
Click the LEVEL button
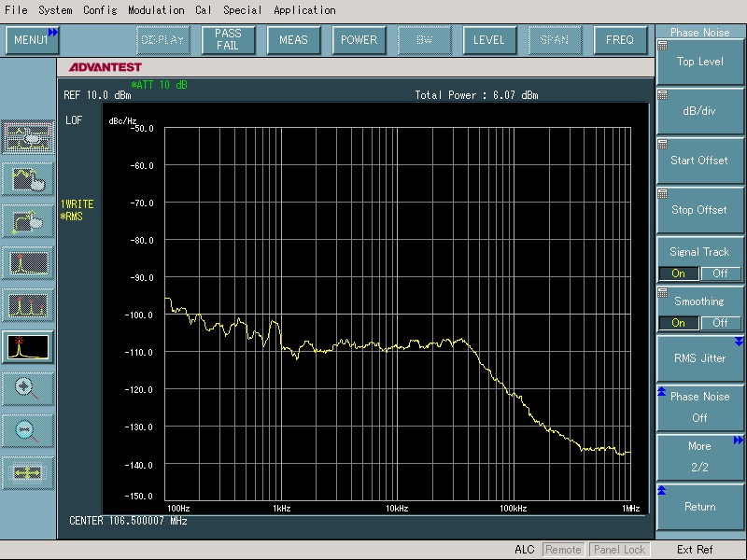489,40
